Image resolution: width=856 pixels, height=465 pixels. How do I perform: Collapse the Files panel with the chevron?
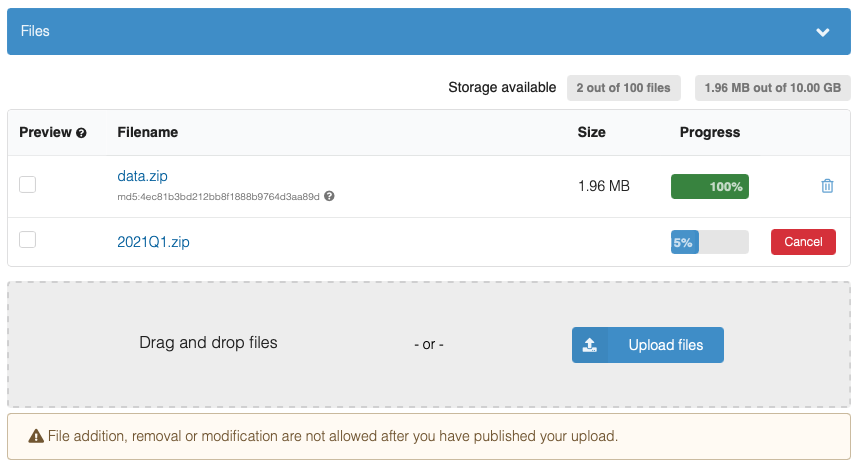822,32
